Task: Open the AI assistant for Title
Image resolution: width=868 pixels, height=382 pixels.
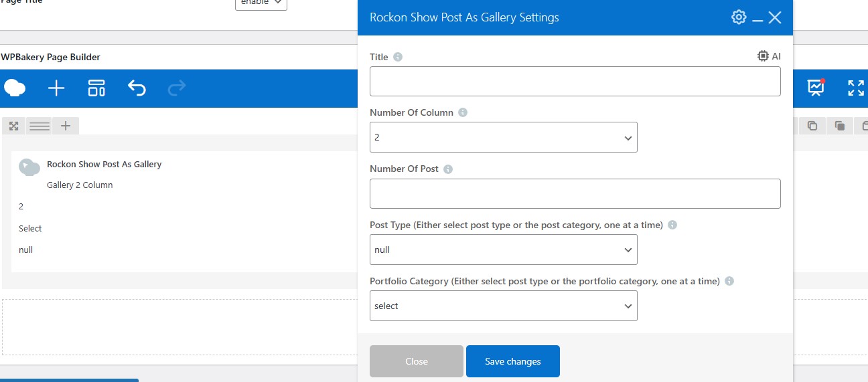Action: 769,56
